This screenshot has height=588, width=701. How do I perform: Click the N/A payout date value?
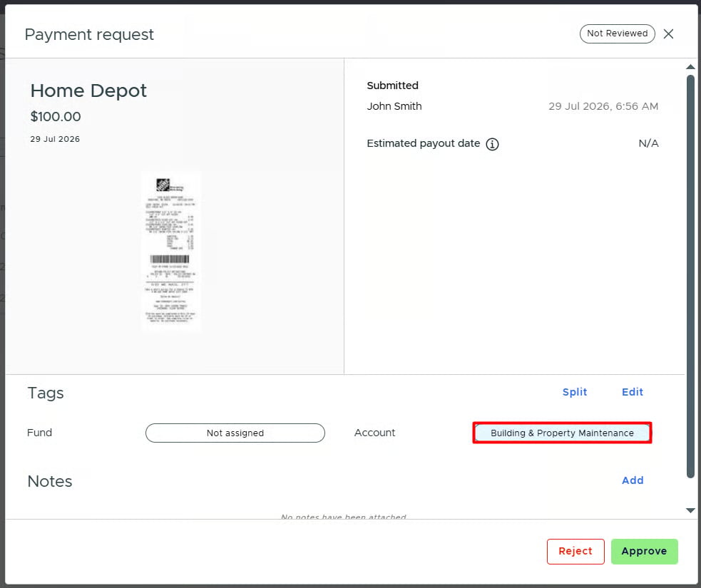(648, 143)
